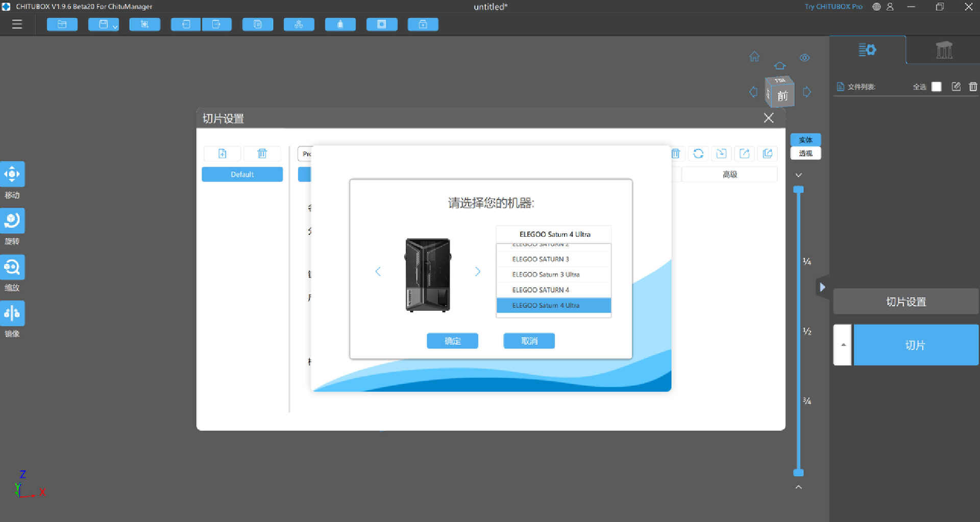Click the delete profile trash icon
The width and height of the screenshot is (980, 522).
pyautogui.click(x=262, y=154)
